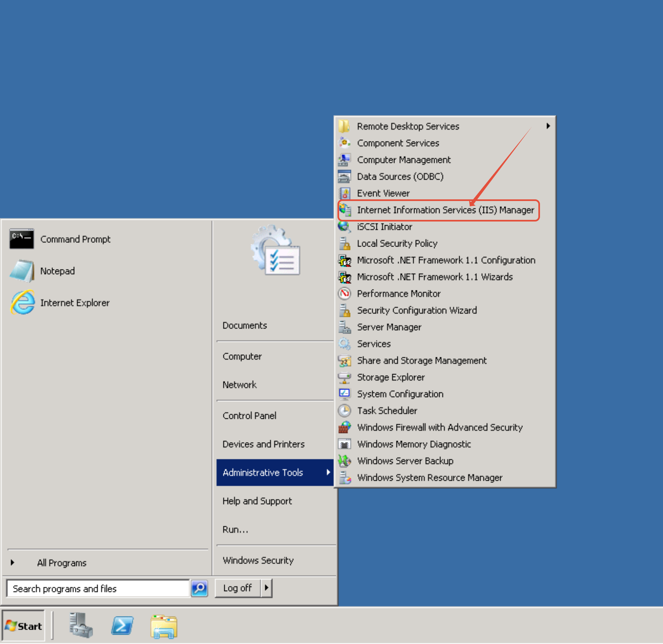Open Windows Explorer from the taskbar

click(x=164, y=626)
